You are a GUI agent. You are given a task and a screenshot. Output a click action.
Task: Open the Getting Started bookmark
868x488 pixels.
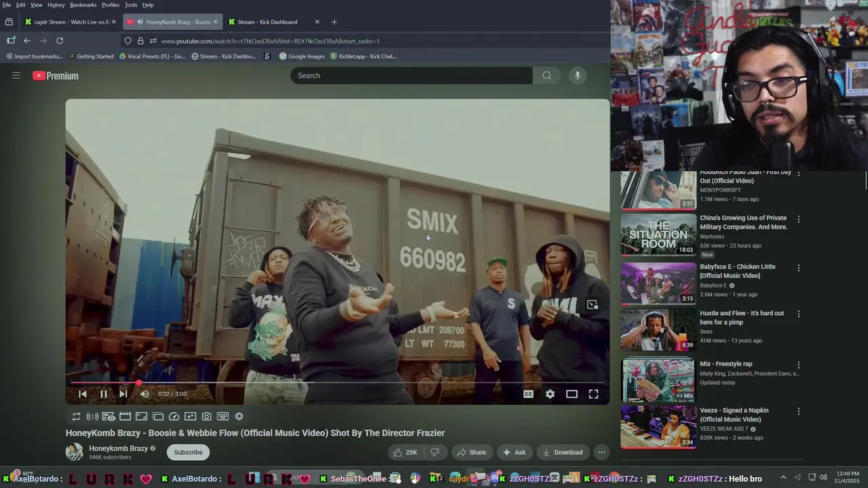[91, 56]
